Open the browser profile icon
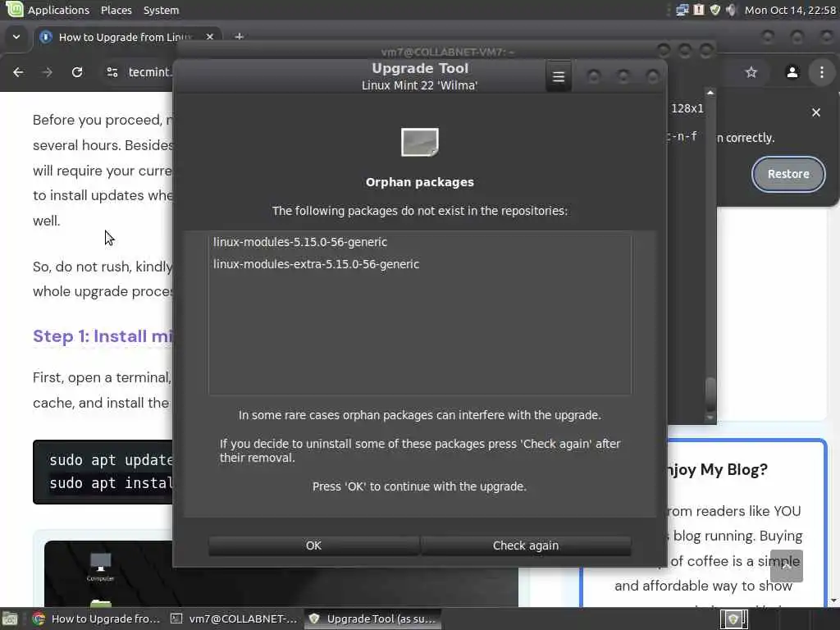 point(792,72)
